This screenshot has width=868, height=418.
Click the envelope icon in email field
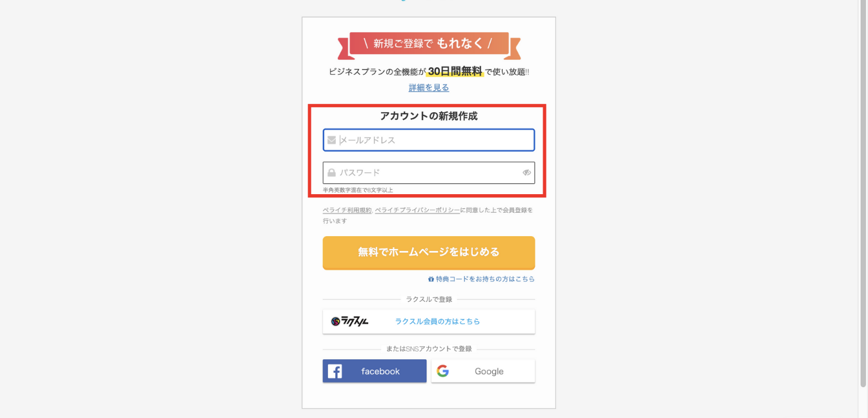pos(331,140)
